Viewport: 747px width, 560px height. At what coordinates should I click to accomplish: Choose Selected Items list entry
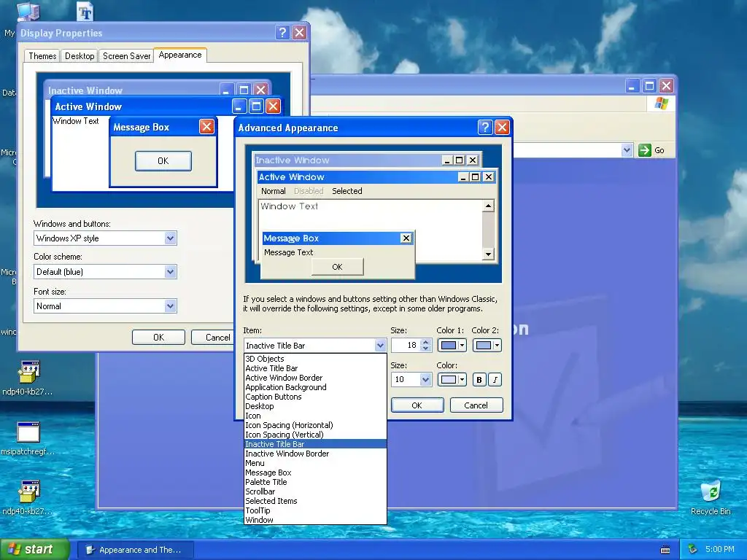315,501
